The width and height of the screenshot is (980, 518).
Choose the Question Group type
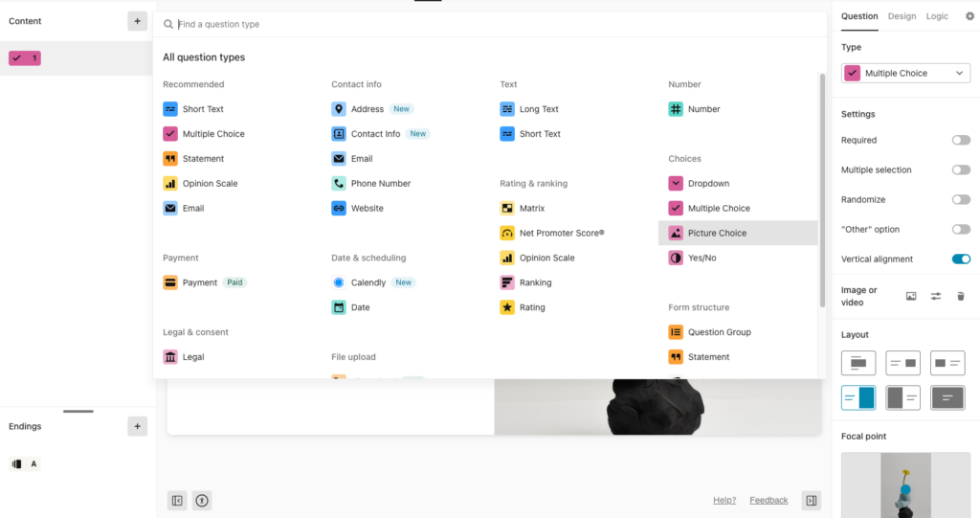pos(709,332)
